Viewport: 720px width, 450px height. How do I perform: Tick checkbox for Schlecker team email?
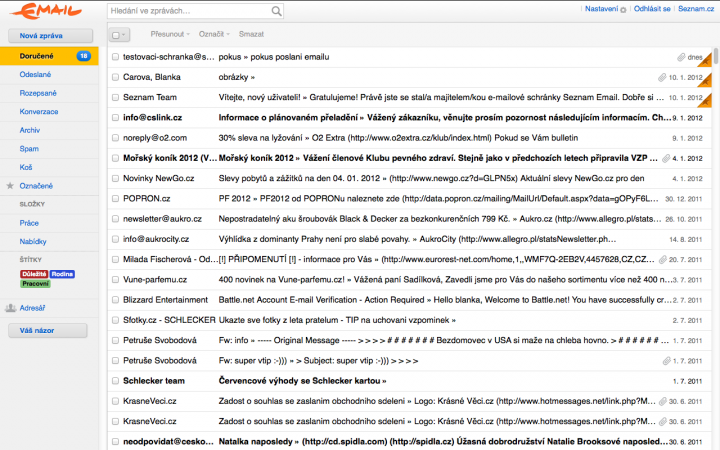[115, 381]
